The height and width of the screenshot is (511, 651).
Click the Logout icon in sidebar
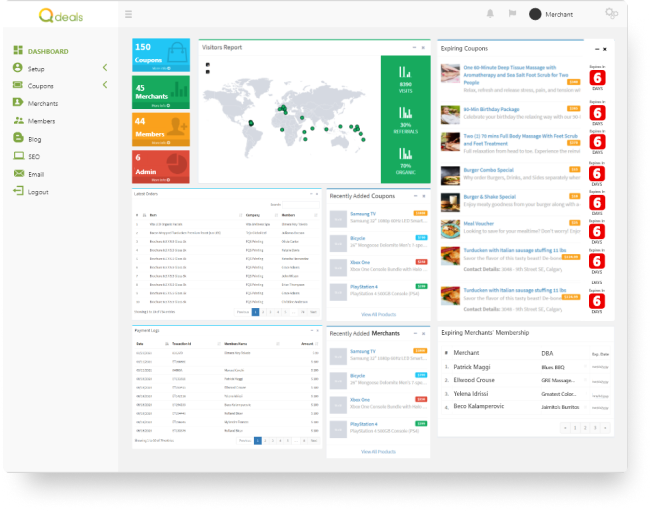[18, 191]
